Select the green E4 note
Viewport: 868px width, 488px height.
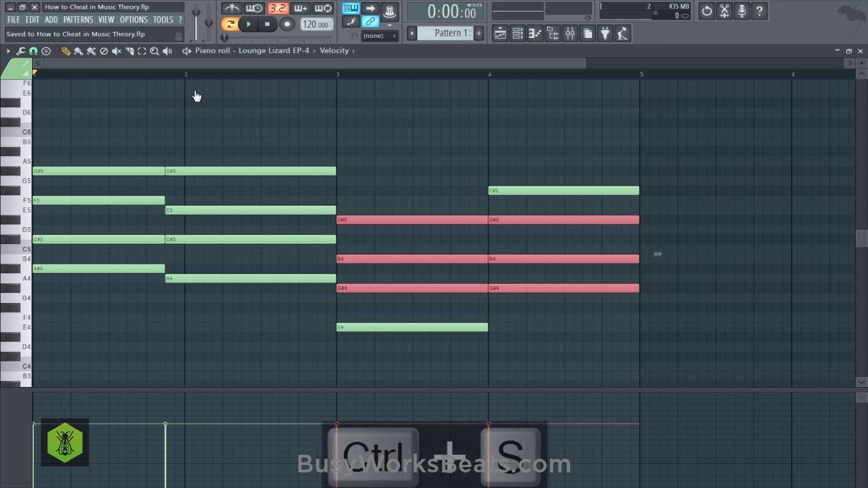[x=412, y=327]
